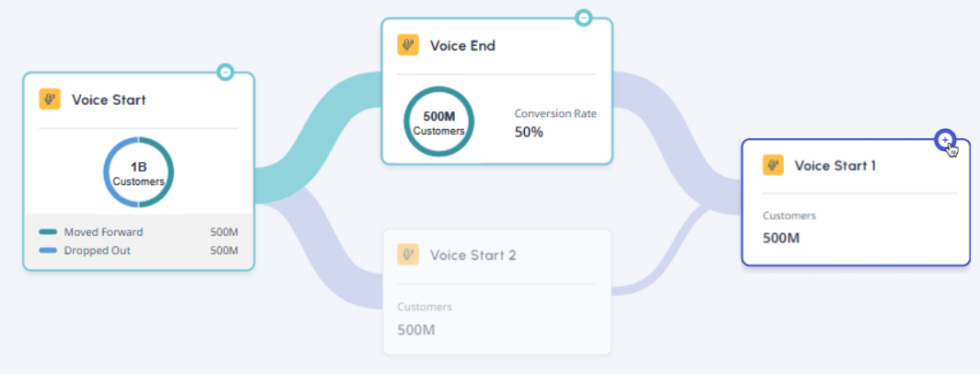
Task: Click the Voice Start 1 microphone icon
Action: pos(773,165)
